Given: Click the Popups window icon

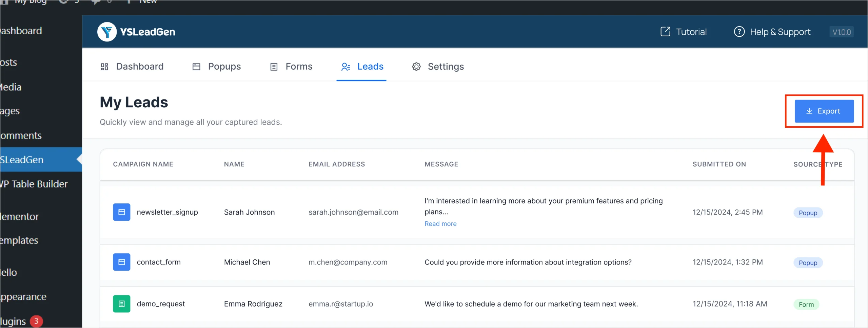Looking at the screenshot, I should click(x=196, y=67).
